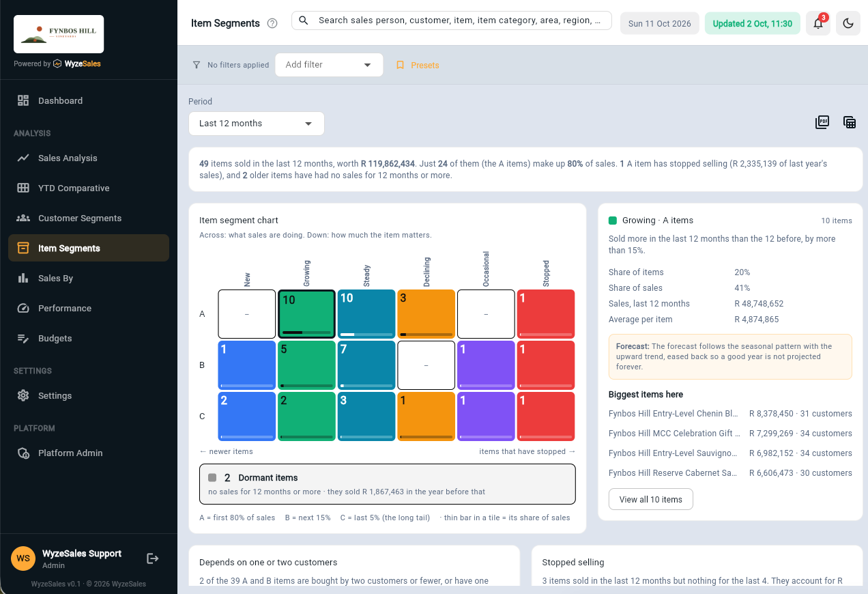868x594 pixels.
Task: Open the Dormant items card
Action: 388,484
